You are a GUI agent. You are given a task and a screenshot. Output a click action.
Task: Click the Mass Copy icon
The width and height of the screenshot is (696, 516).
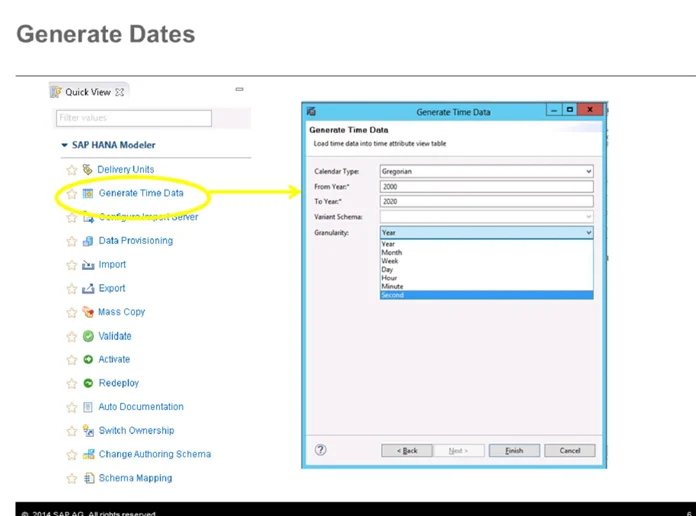click(88, 312)
